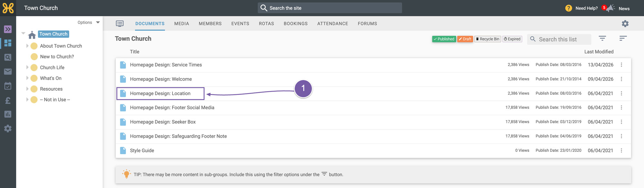Screen dimensions: 644x188
Task: Open the pound sign giving icon
Action: click(x=8, y=100)
